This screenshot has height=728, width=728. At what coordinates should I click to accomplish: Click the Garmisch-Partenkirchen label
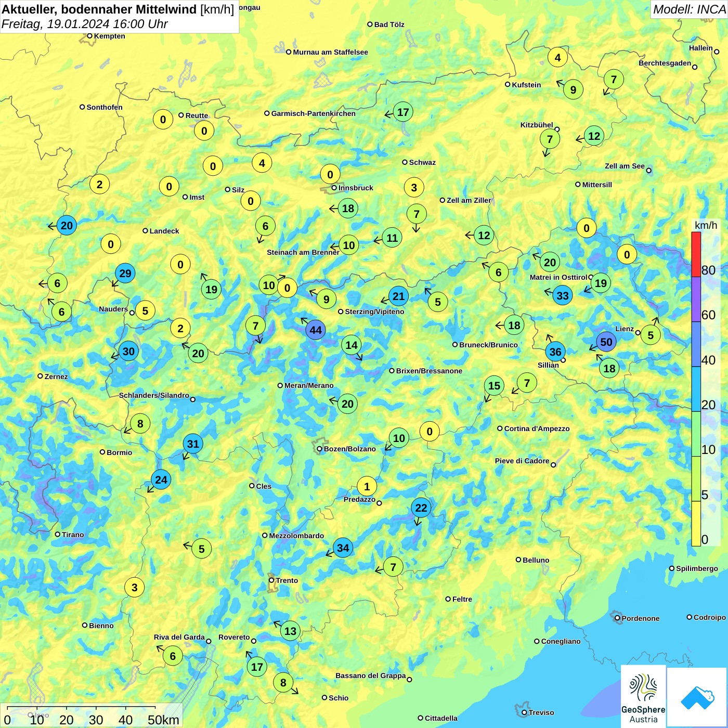coord(313,113)
